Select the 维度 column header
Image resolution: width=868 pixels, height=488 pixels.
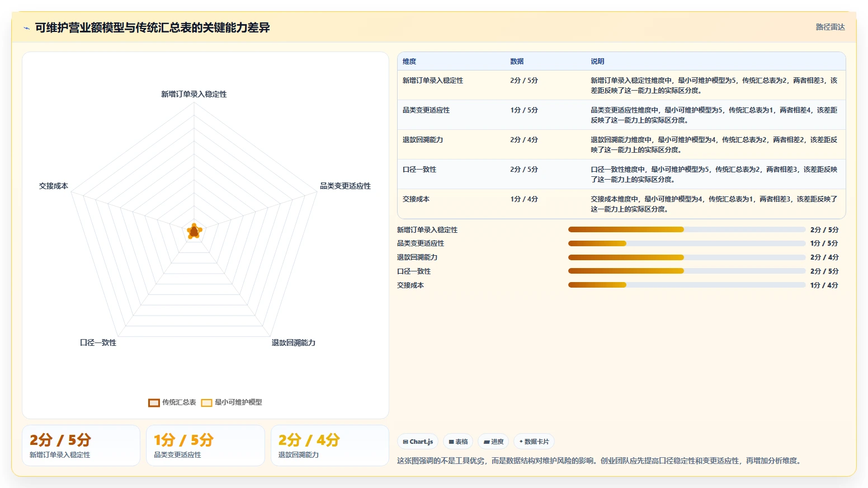(409, 62)
